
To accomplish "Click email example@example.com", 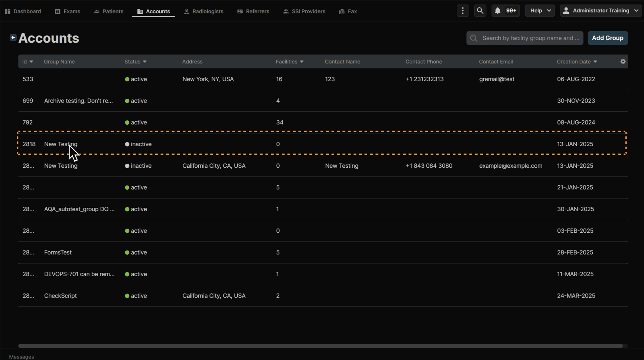I will click(511, 166).
